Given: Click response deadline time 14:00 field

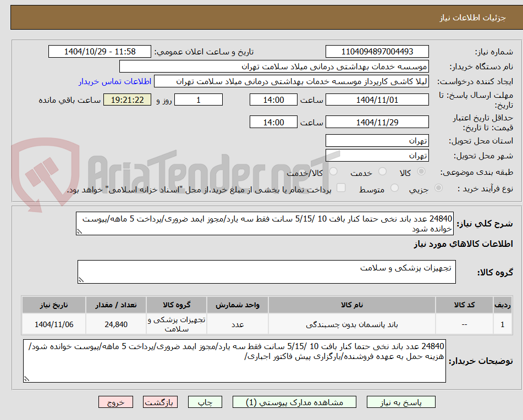Looking at the screenshot, I should tap(273, 100).
